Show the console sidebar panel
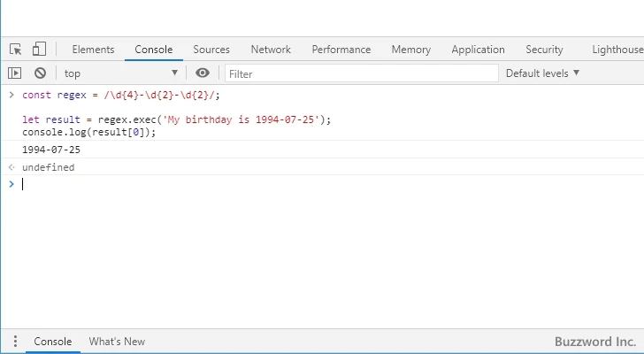Viewport: 644px width, 354px height. point(15,73)
